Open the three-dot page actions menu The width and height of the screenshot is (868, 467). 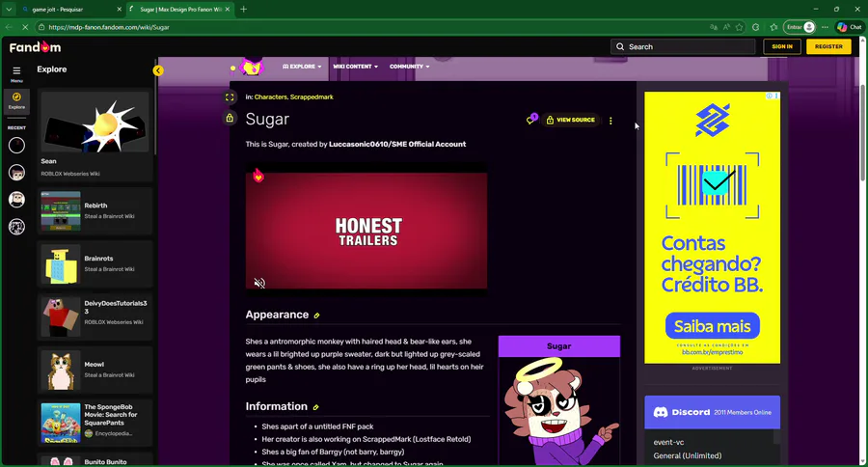click(610, 121)
